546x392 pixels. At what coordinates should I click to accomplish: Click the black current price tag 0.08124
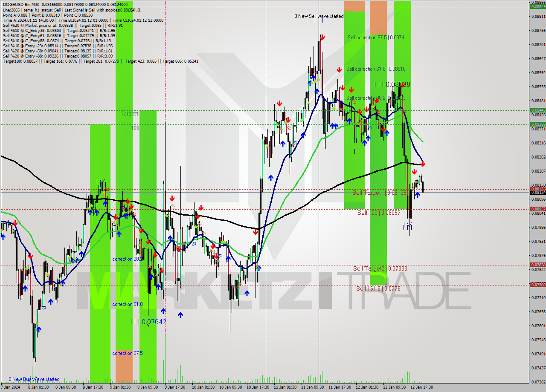click(537, 193)
